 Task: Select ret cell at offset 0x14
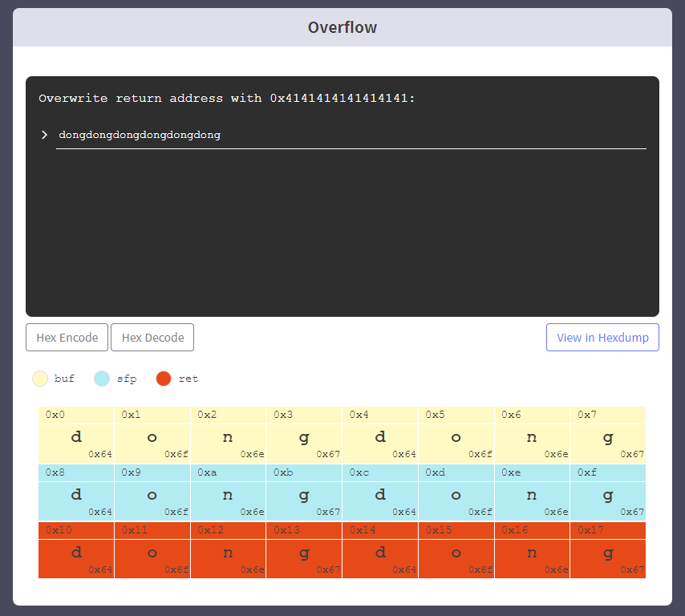pyautogui.click(x=380, y=550)
